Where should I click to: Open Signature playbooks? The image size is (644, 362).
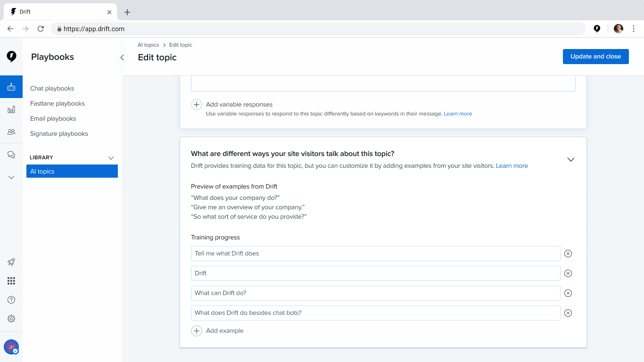59,134
